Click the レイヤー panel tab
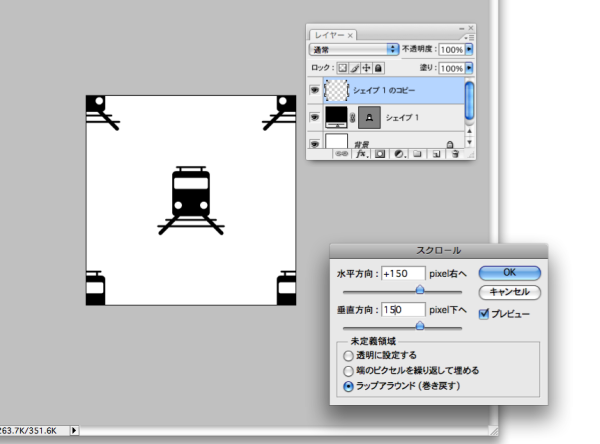The height and width of the screenshot is (444, 600). point(331,34)
